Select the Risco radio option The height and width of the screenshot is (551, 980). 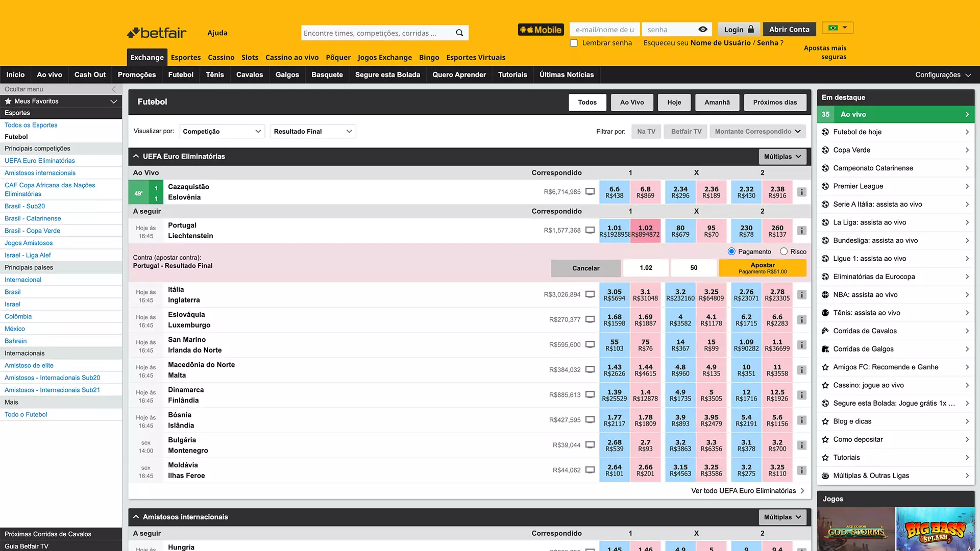pos(783,252)
